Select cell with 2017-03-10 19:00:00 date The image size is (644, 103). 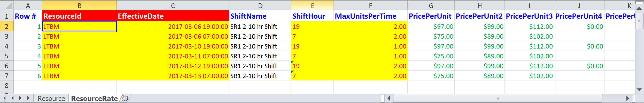[x=173, y=46]
